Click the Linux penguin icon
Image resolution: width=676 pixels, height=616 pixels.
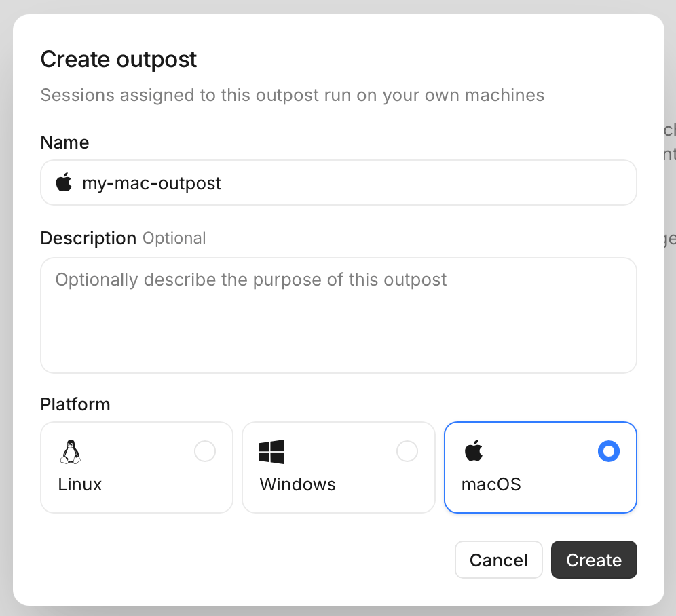coord(71,451)
